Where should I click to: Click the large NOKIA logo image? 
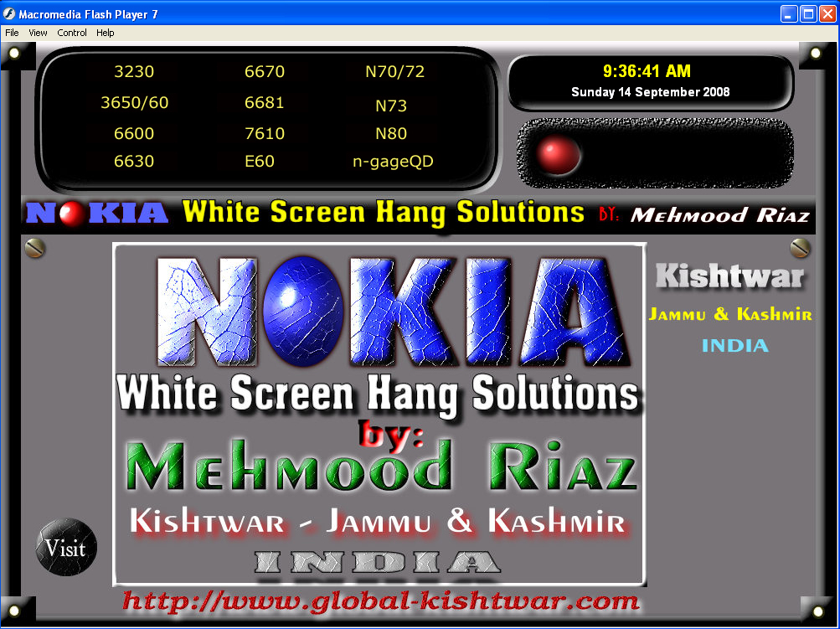394,312
